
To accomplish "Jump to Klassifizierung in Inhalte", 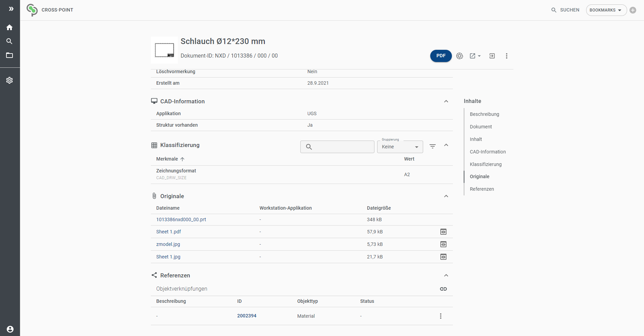I will (486, 164).
